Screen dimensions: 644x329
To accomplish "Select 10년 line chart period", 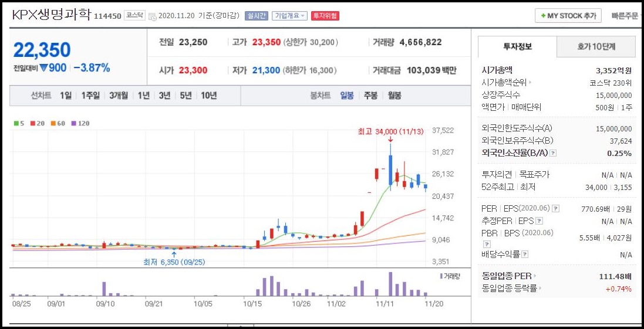I will (208, 96).
